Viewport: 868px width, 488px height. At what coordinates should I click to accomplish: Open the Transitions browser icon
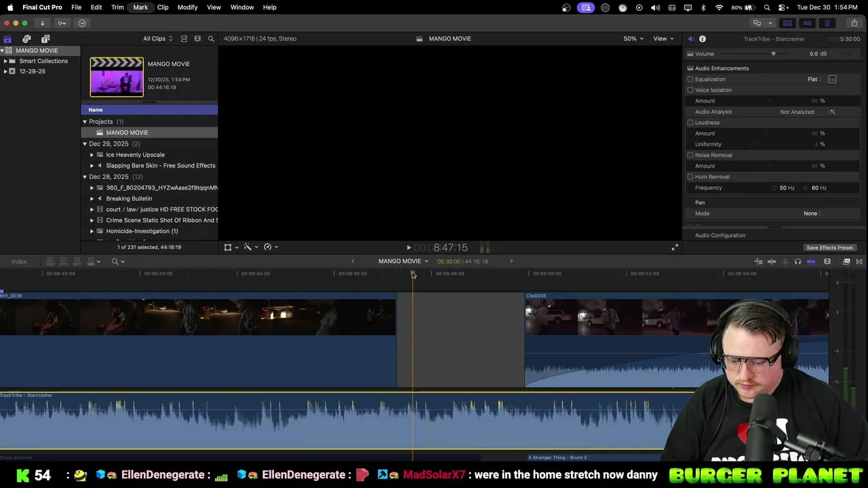[859, 262]
